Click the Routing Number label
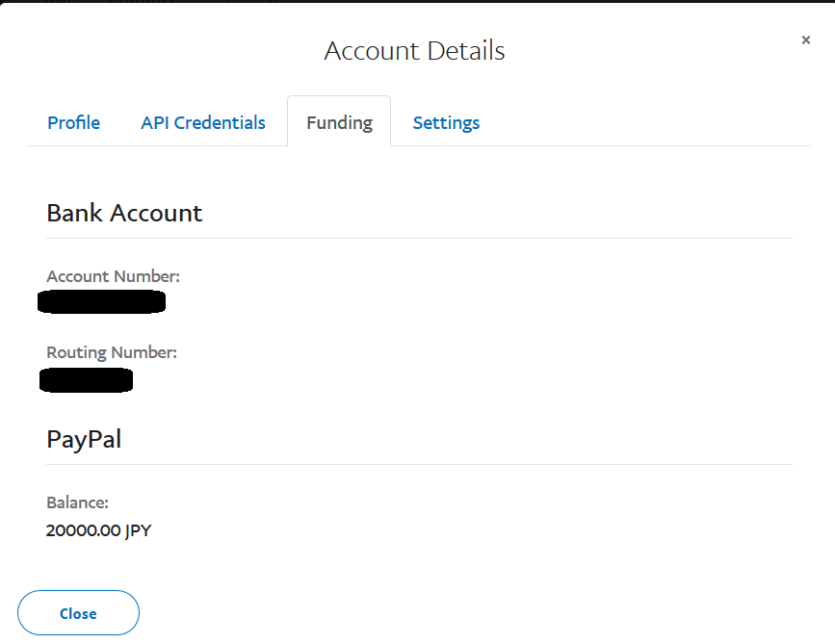The image size is (835, 644). pyautogui.click(x=112, y=353)
